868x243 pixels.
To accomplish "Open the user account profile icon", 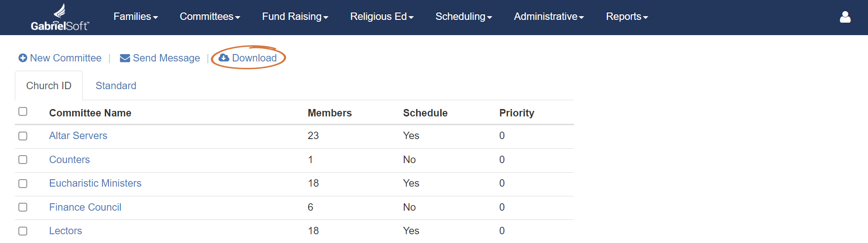I will [x=845, y=17].
